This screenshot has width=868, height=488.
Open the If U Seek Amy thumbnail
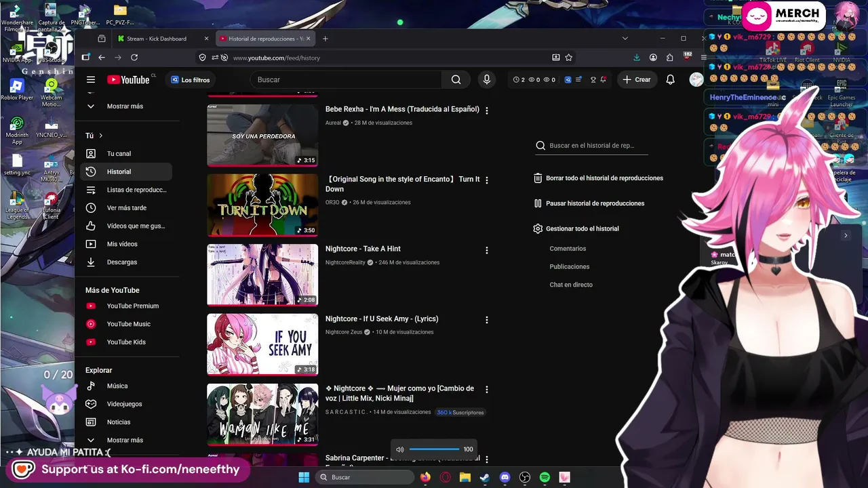coord(262,344)
